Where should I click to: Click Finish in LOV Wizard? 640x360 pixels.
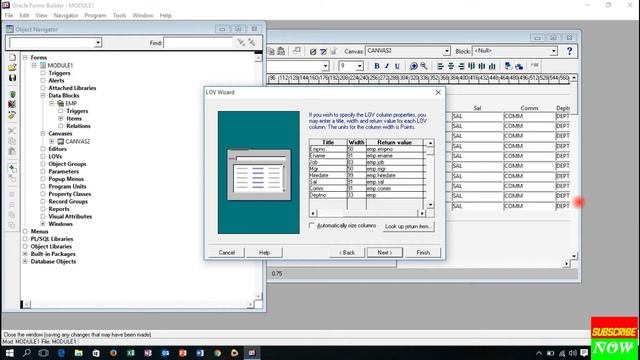pyautogui.click(x=423, y=253)
